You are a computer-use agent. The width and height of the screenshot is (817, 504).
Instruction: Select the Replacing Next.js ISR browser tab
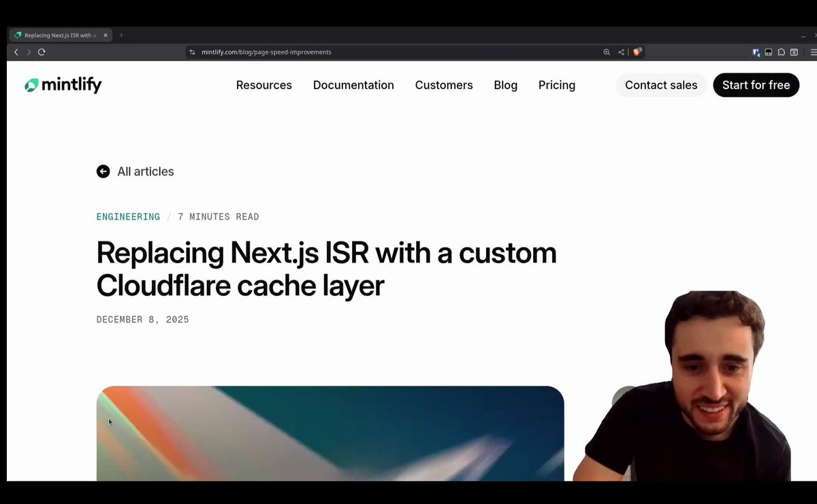[x=60, y=35]
